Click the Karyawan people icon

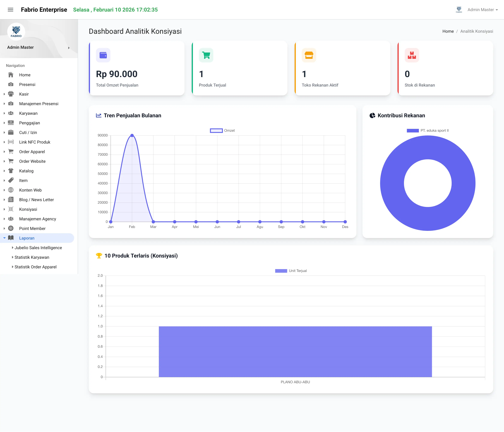pos(11,113)
